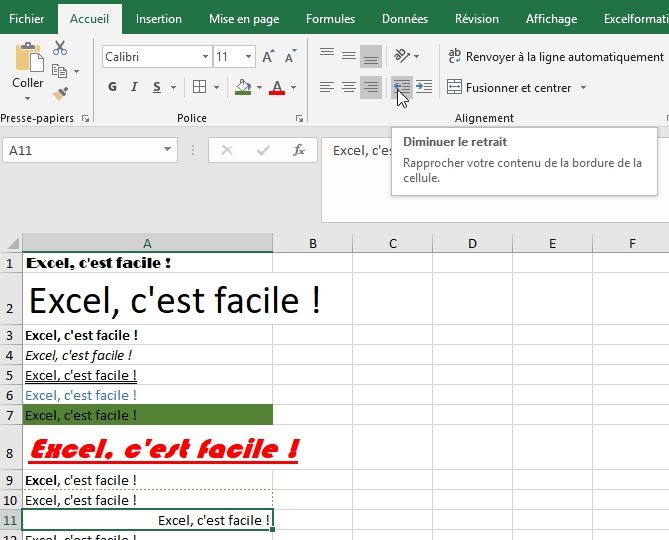Screen dimensions: 669x540
Task: Click the Name Box showing A11
Action: point(90,150)
